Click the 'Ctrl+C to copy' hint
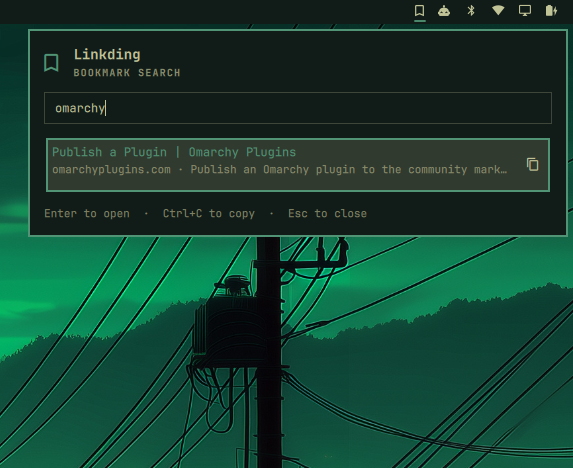The width and height of the screenshot is (573, 468). [209, 213]
